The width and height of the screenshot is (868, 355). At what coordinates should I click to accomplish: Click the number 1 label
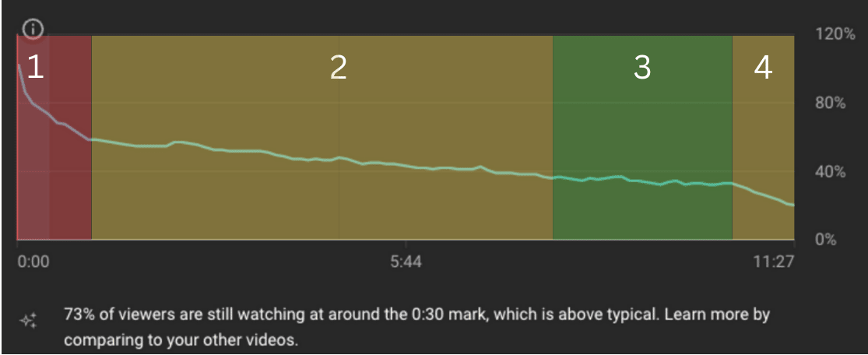(x=35, y=68)
